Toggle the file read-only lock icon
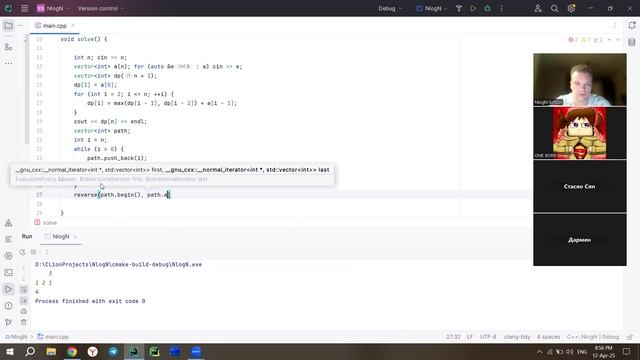 630,337
